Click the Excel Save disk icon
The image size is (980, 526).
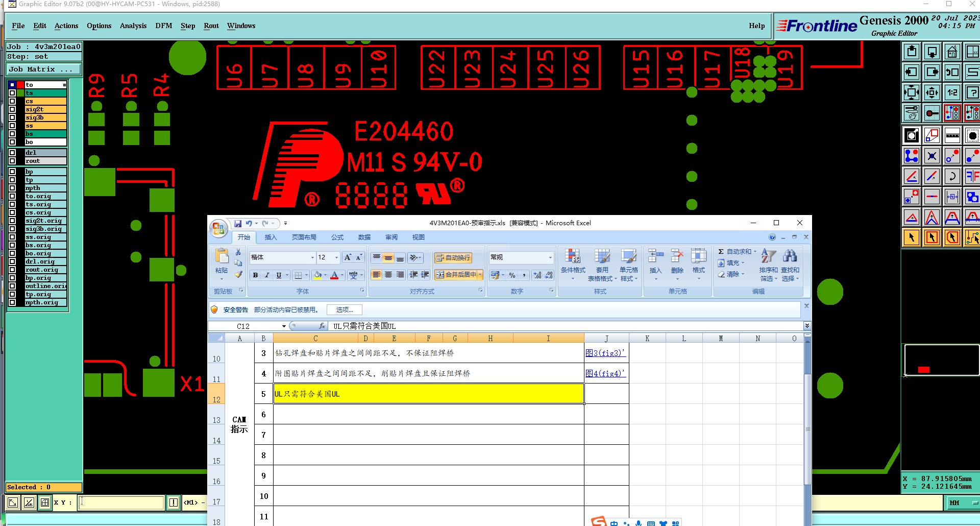238,223
